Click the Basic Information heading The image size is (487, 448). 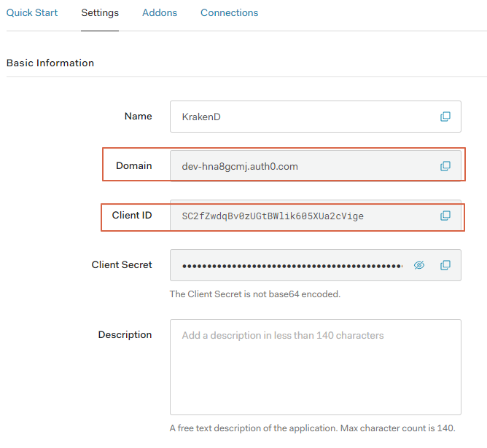click(x=50, y=63)
